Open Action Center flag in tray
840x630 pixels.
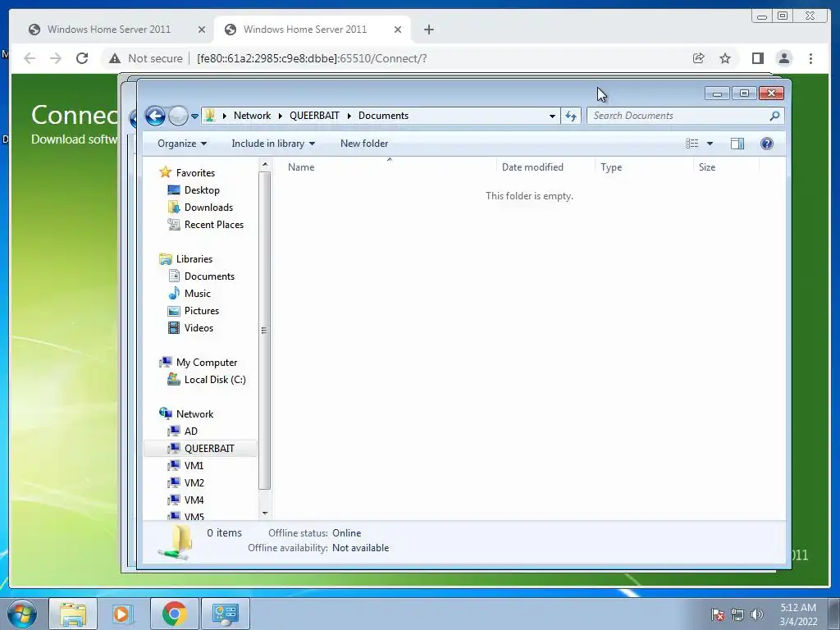(x=718, y=614)
